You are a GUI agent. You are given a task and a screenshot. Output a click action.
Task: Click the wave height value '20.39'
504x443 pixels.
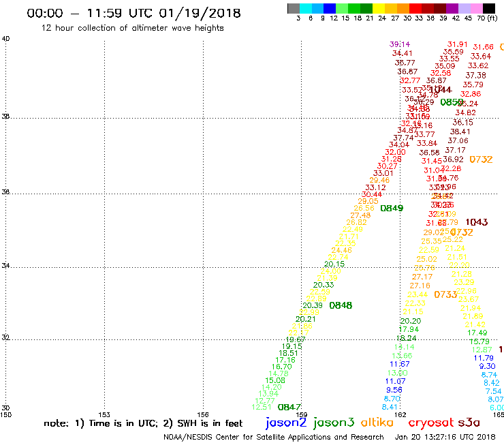(x=313, y=305)
